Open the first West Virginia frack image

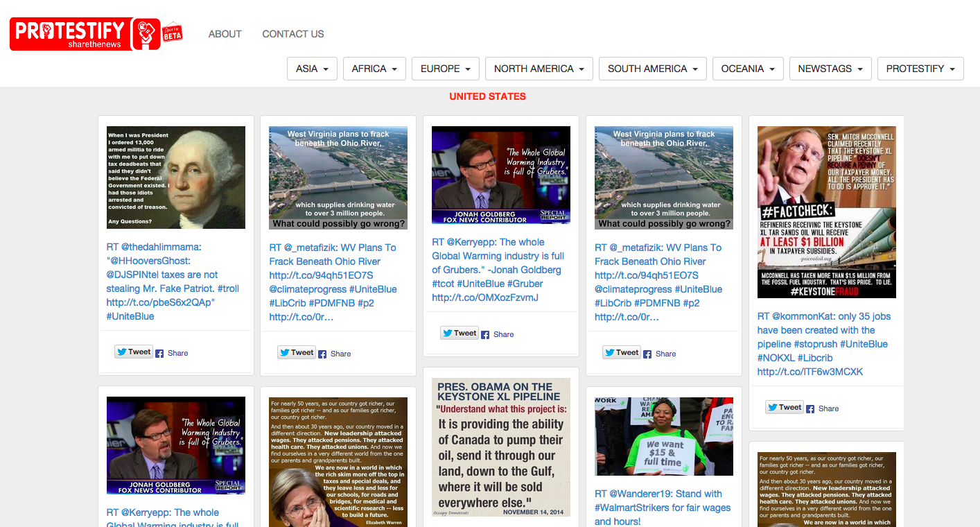338,178
